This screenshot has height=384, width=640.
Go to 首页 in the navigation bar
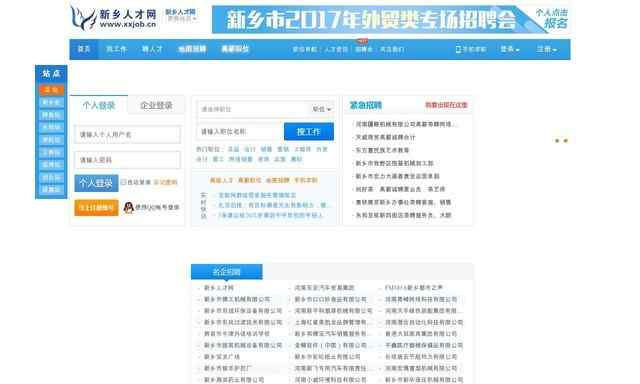coord(84,49)
